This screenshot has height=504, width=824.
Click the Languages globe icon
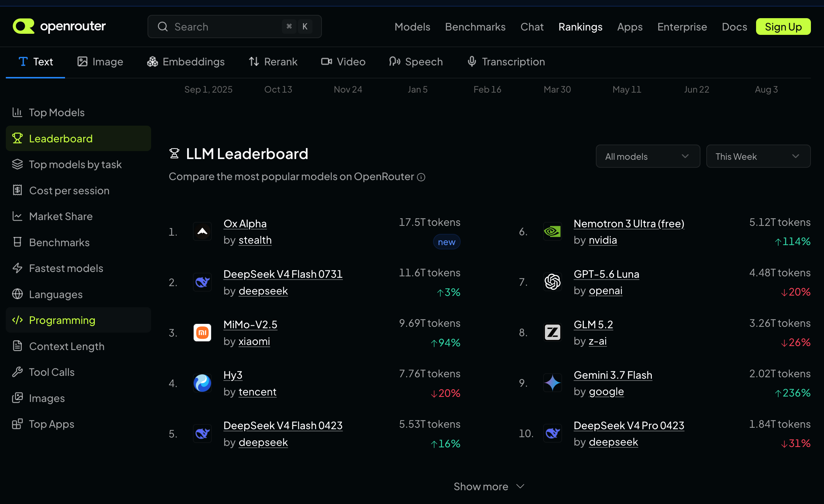pos(17,294)
